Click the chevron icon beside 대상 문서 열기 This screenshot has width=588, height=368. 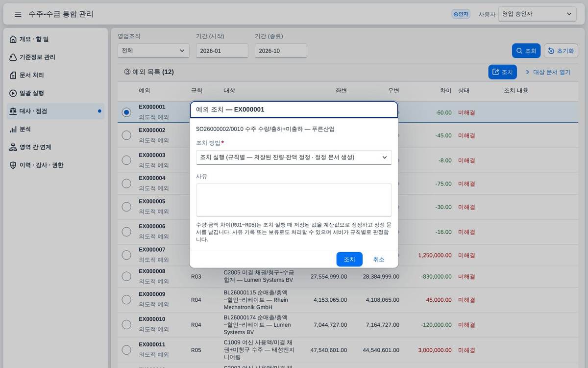pyautogui.click(x=528, y=72)
